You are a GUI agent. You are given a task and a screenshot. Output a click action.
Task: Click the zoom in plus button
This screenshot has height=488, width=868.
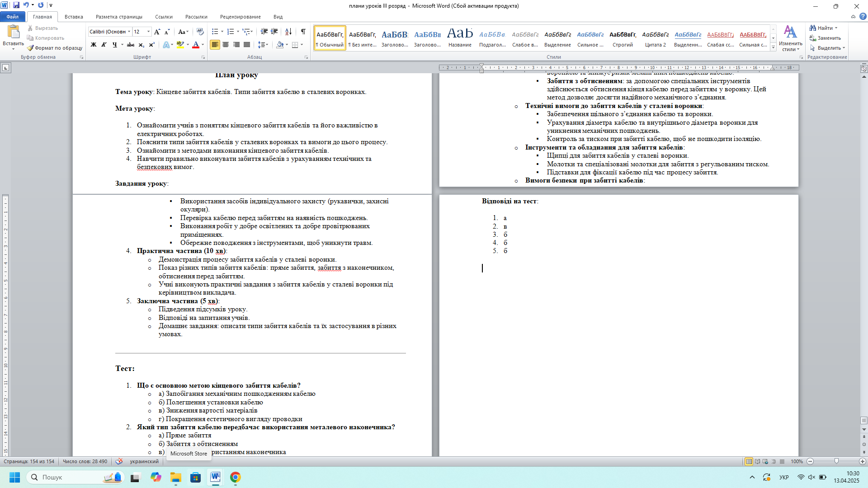click(x=862, y=461)
